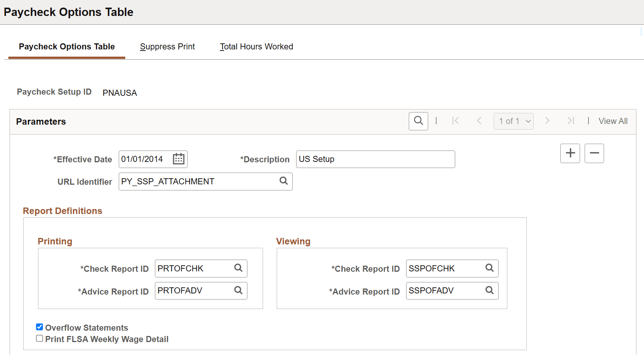
Task: Switch to the Suppress Print tab
Action: (x=167, y=47)
